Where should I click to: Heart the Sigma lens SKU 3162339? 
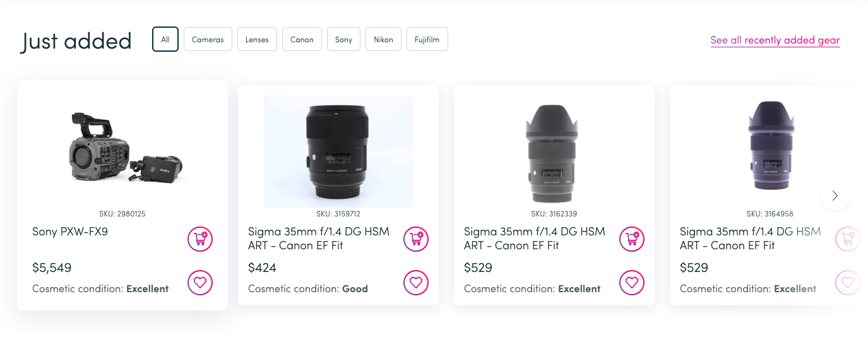click(x=632, y=283)
